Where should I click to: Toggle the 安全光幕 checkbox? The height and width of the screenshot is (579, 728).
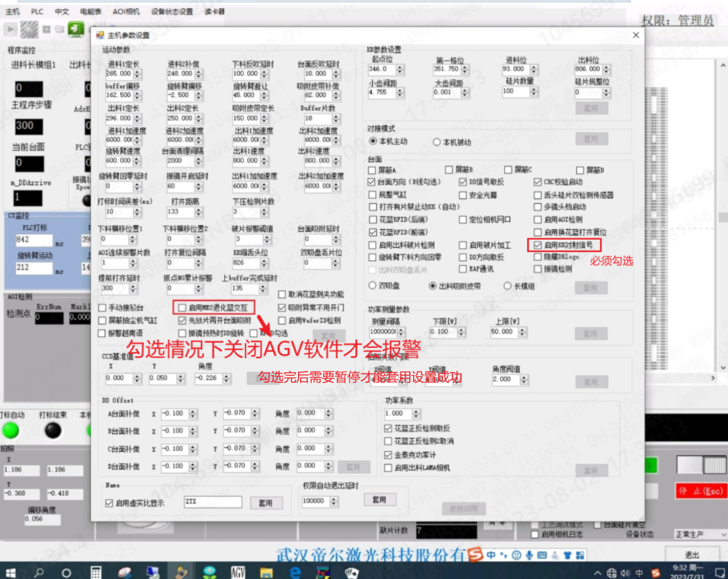click(x=463, y=195)
